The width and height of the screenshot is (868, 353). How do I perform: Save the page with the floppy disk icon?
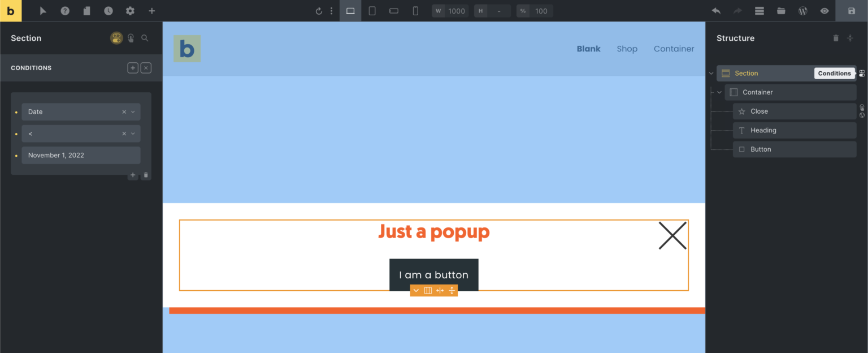pyautogui.click(x=852, y=11)
